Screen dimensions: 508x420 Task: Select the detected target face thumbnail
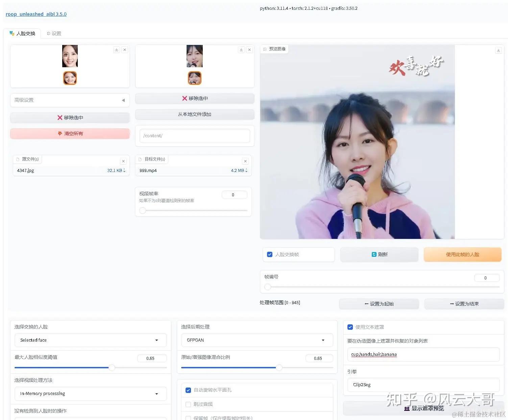[x=194, y=78]
